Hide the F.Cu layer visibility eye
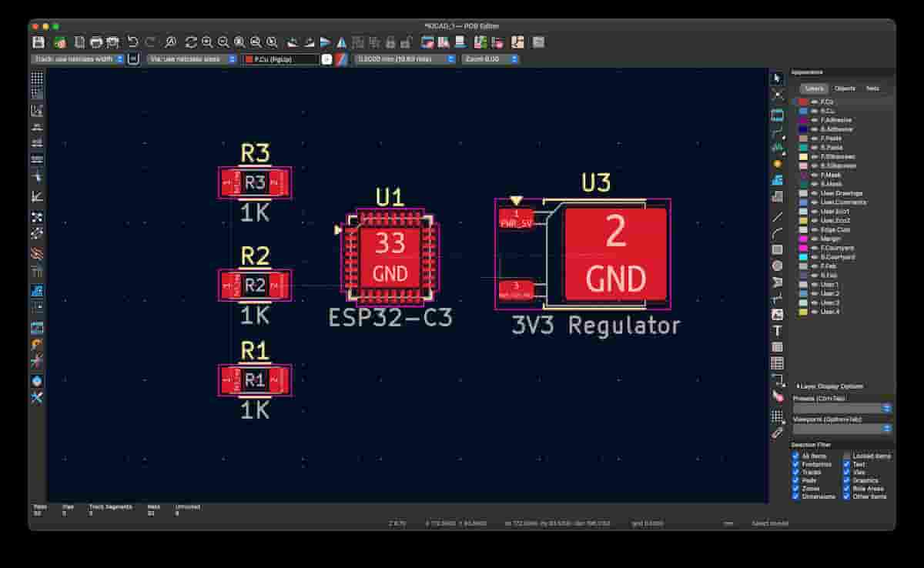Screen dimensions: 924x568 [x=815, y=100]
